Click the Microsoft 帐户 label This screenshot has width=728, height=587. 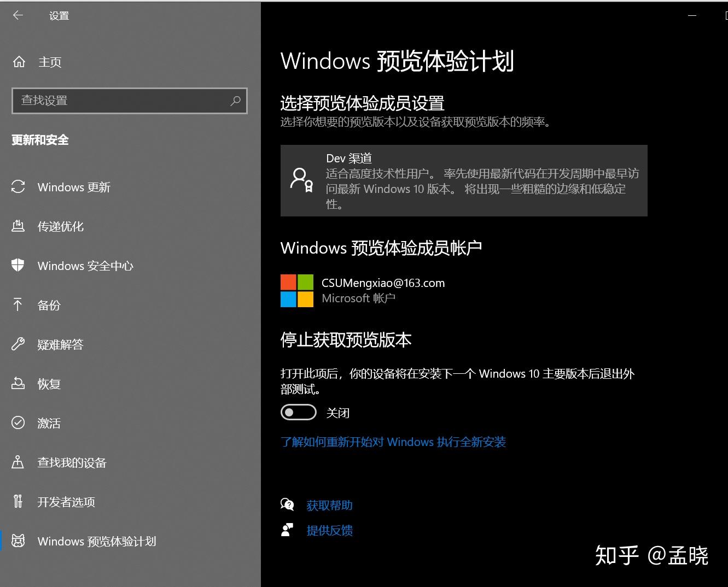click(358, 298)
